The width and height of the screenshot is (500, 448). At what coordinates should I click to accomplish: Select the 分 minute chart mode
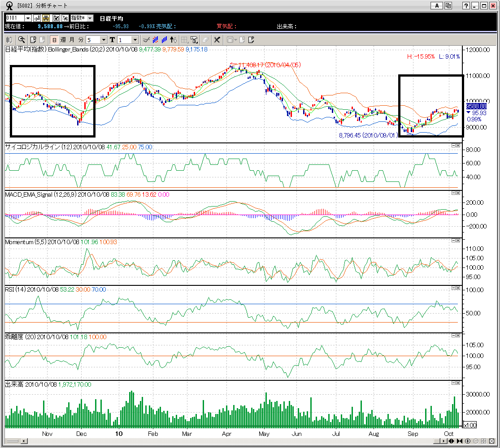(81, 39)
